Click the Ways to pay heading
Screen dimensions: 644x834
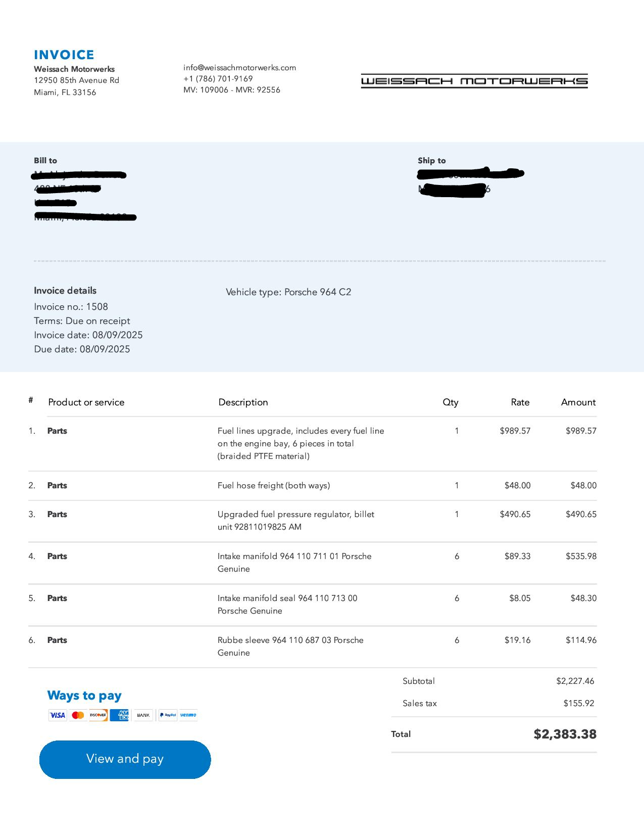[x=84, y=696]
